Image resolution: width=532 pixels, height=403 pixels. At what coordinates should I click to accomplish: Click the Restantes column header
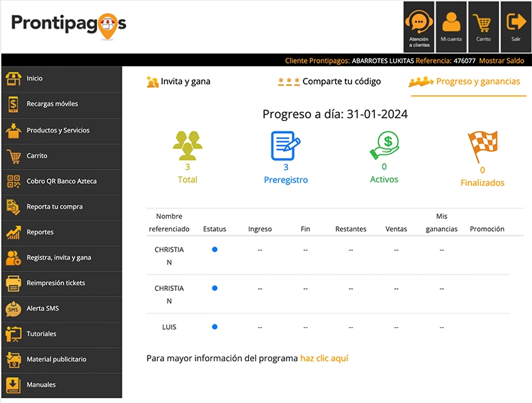[x=351, y=229]
